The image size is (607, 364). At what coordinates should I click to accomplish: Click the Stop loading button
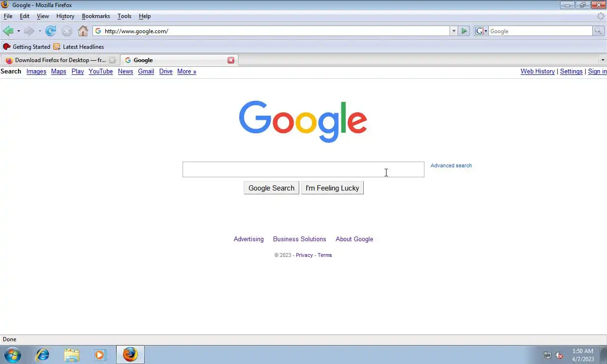pos(67,31)
